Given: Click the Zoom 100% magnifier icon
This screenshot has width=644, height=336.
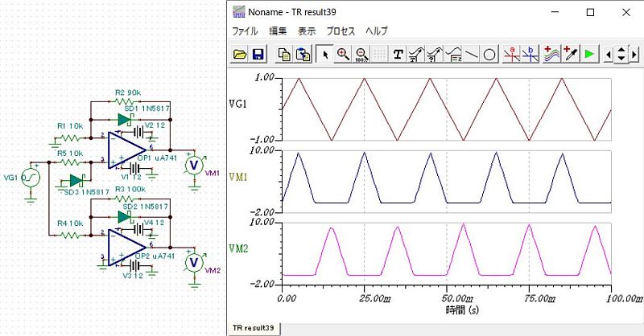Looking at the screenshot, I should click(361, 54).
